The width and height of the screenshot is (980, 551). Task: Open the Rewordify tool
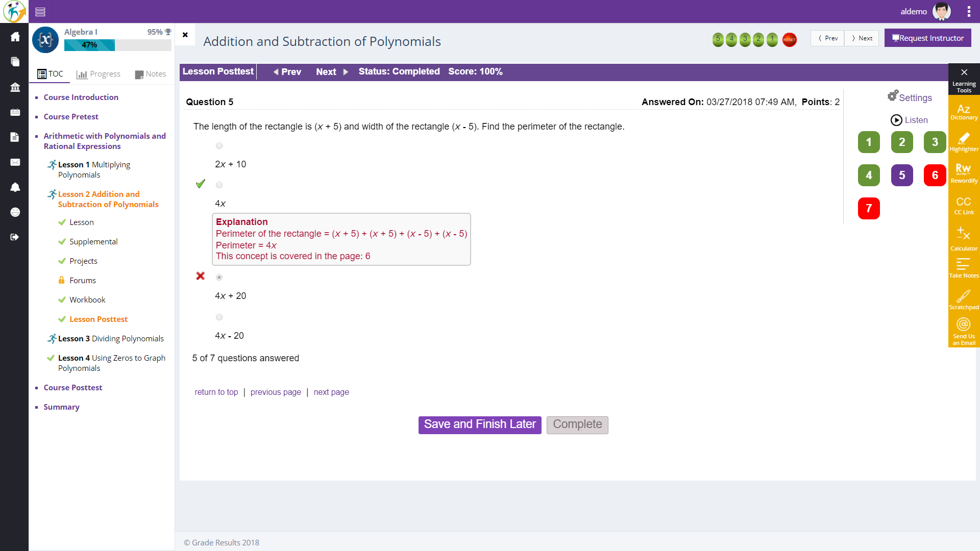964,173
